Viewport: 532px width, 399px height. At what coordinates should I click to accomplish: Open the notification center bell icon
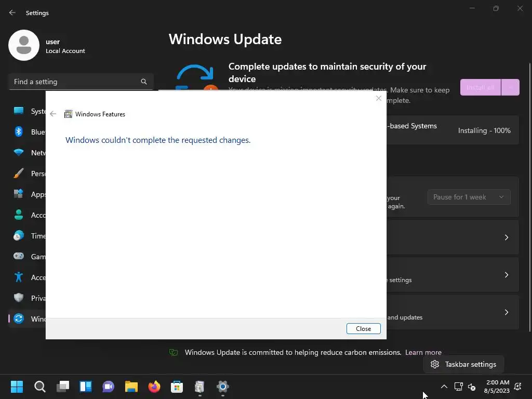tap(518, 387)
